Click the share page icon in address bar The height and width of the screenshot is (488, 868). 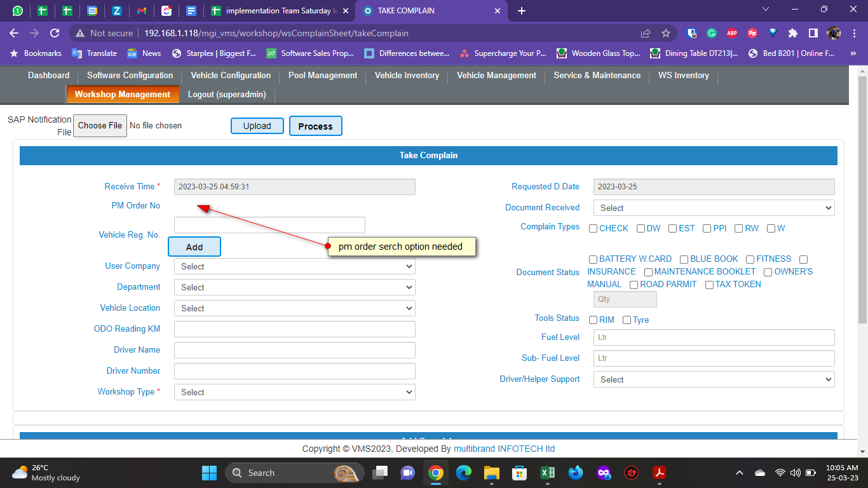click(x=646, y=33)
